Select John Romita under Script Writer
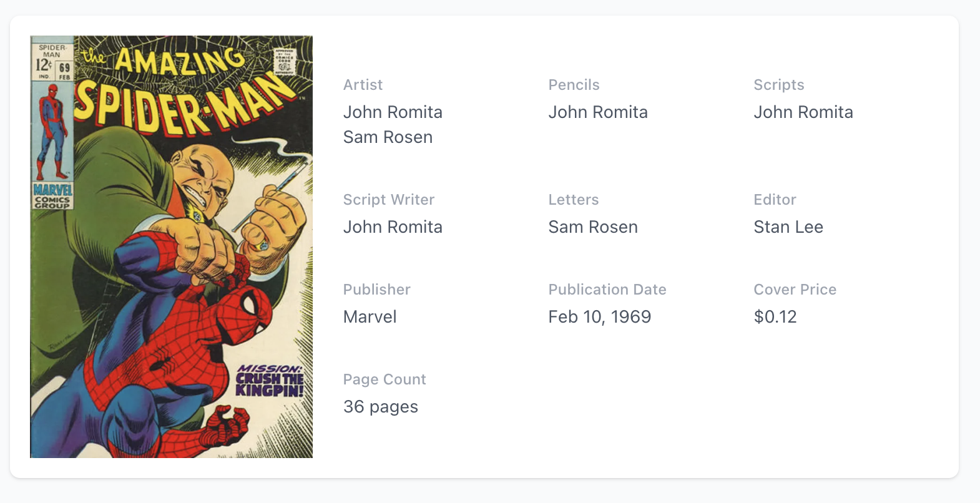980x503 pixels. pos(393,227)
